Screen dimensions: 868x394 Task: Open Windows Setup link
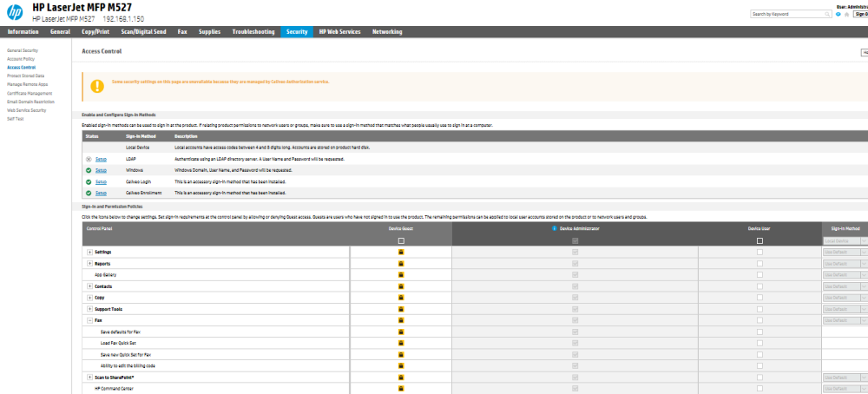101,170
